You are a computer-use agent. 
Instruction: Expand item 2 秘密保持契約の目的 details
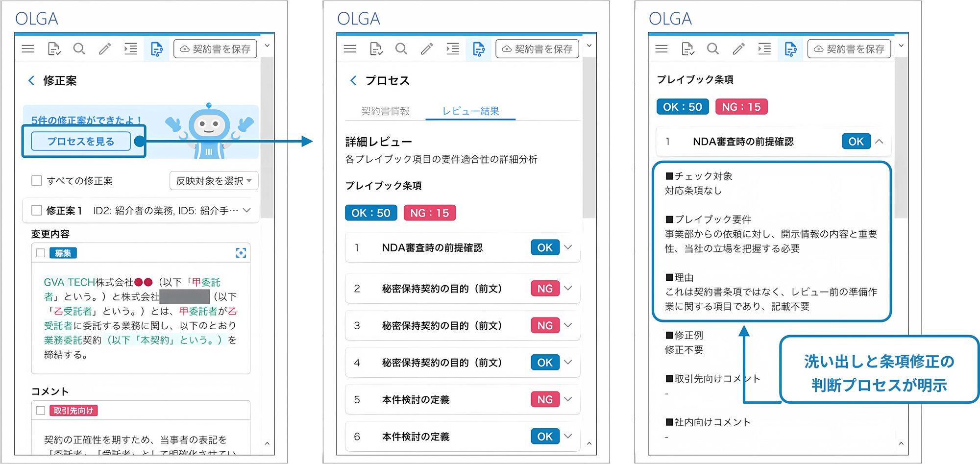click(x=567, y=289)
